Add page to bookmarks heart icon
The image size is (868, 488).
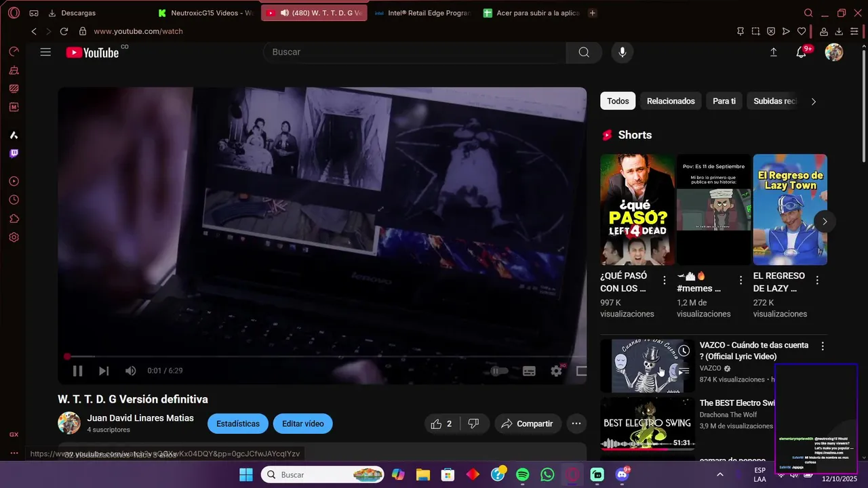(x=802, y=31)
